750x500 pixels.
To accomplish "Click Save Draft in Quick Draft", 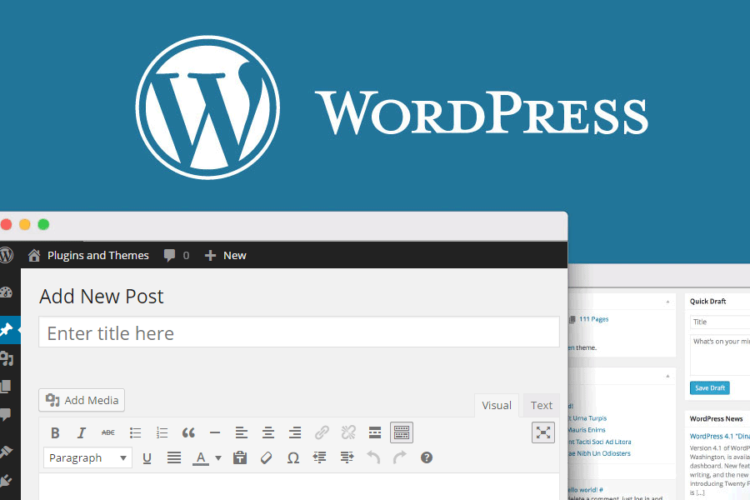I will pos(710,388).
